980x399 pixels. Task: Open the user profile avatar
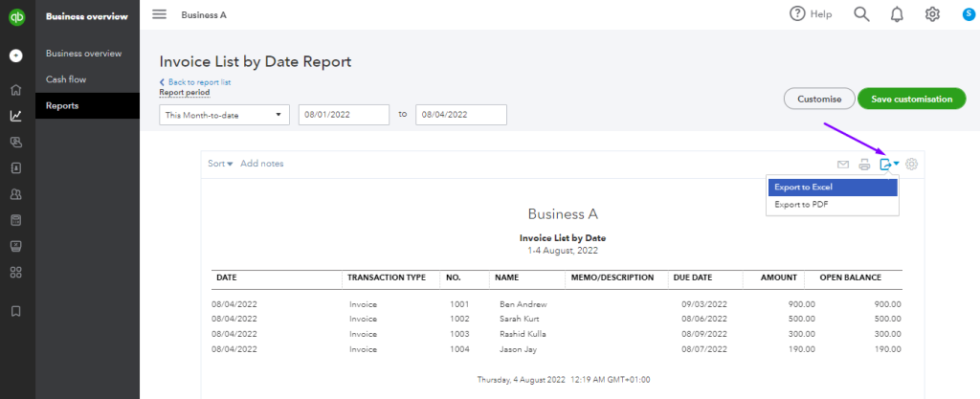[968, 14]
